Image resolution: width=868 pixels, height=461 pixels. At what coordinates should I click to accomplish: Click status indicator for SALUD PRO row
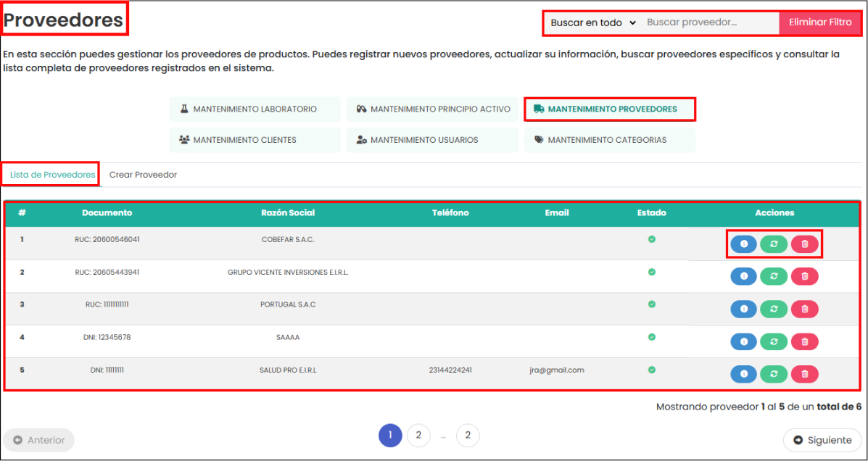651,370
